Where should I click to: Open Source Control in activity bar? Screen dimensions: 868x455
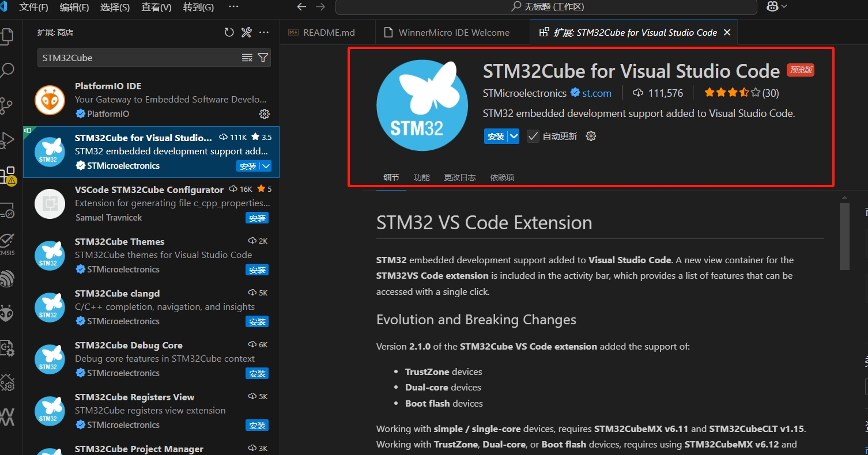pyautogui.click(x=7, y=106)
